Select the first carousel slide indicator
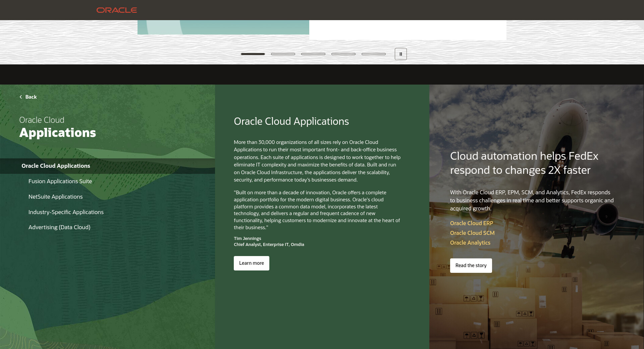 coord(253,54)
